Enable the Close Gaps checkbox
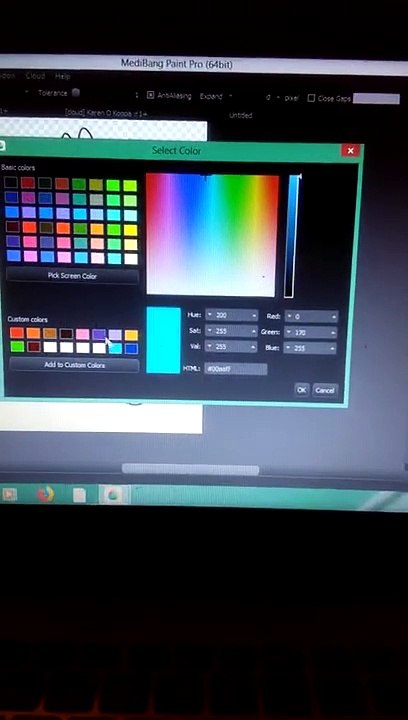The height and width of the screenshot is (720, 408). [x=311, y=98]
